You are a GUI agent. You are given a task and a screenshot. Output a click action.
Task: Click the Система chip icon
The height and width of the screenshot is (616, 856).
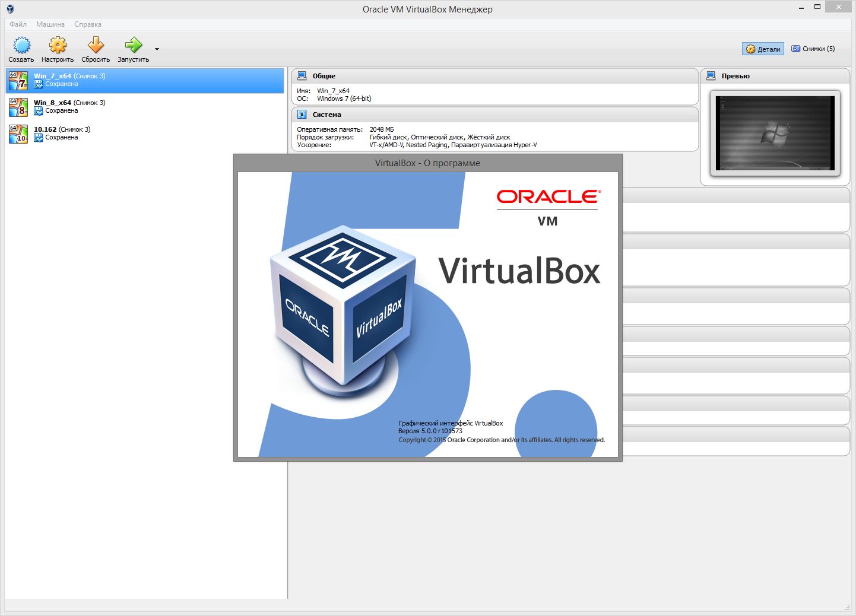click(302, 115)
